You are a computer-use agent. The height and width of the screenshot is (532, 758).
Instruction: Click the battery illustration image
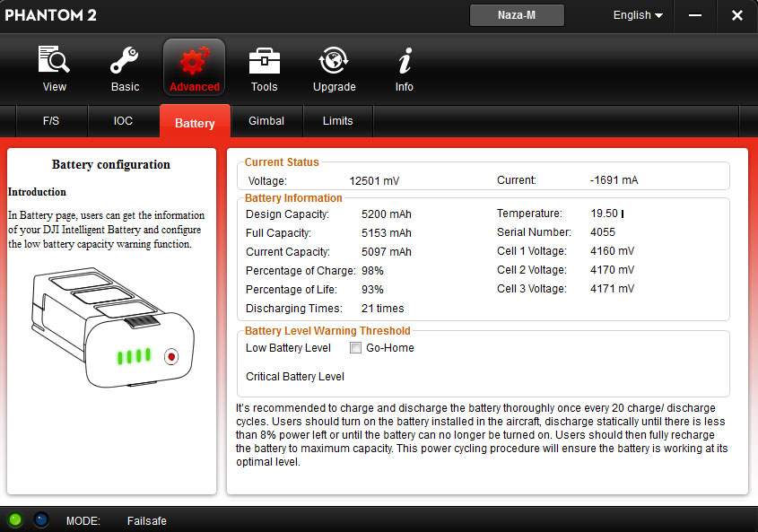click(113, 327)
